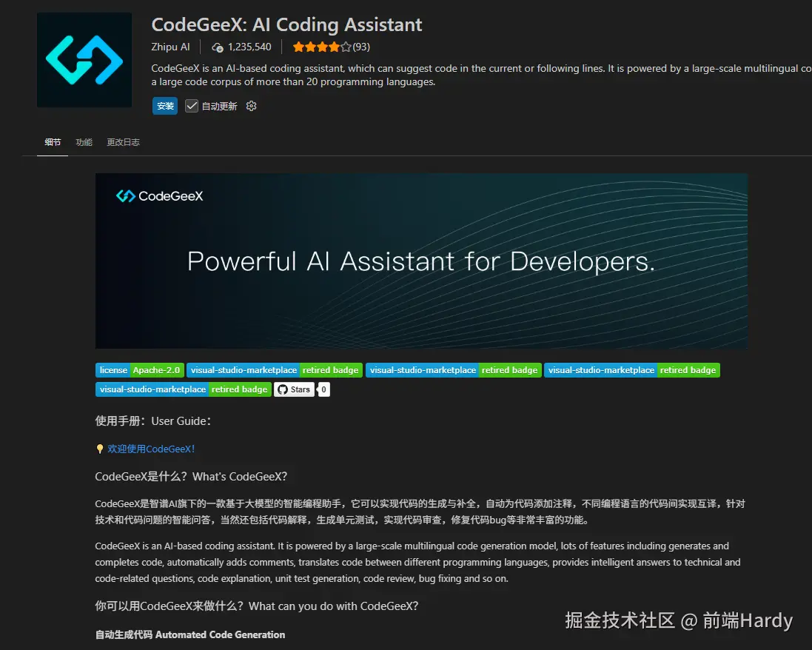The height and width of the screenshot is (650, 812).
Task: Click the 1,235,540 install count text
Action: [x=249, y=47]
